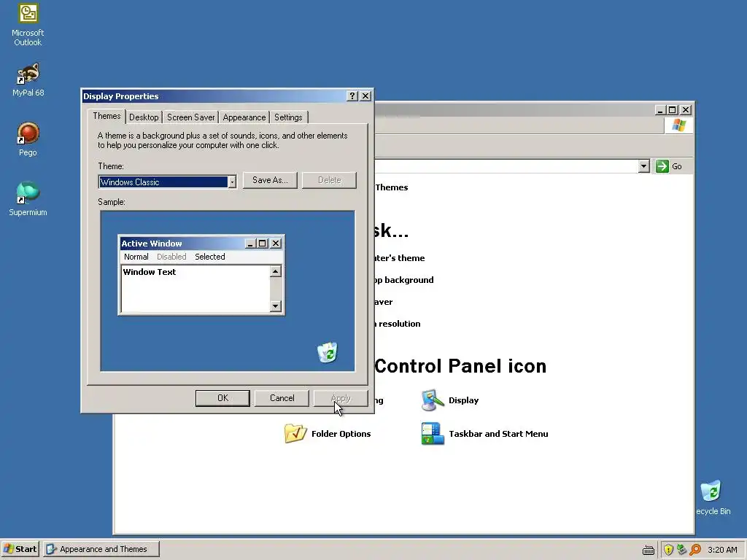This screenshot has height=560, width=747.
Task: Click Disabled in the sample window menu
Action: pos(171,257)
